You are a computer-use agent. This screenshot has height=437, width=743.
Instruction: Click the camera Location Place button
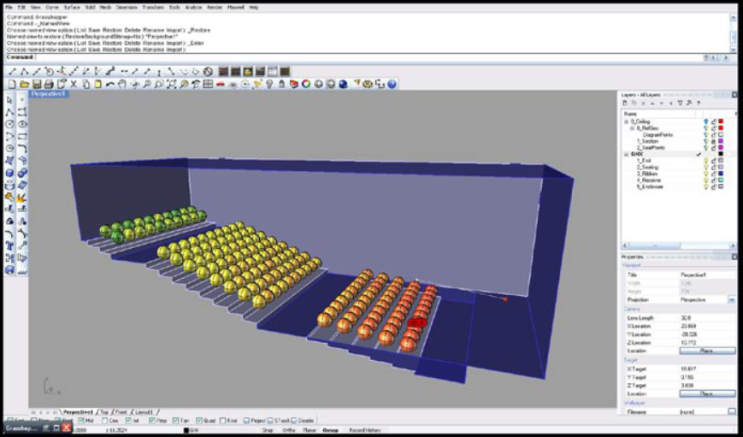(x=707, y=351)
